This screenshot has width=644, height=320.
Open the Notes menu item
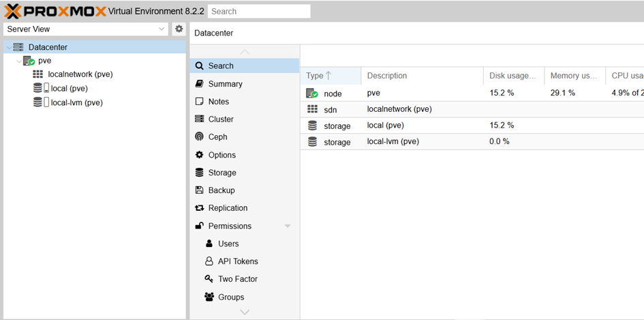pos(245,102)
